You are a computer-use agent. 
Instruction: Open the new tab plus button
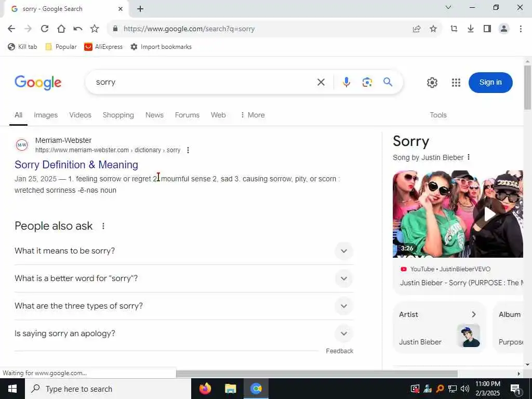(x=140, y=9)
